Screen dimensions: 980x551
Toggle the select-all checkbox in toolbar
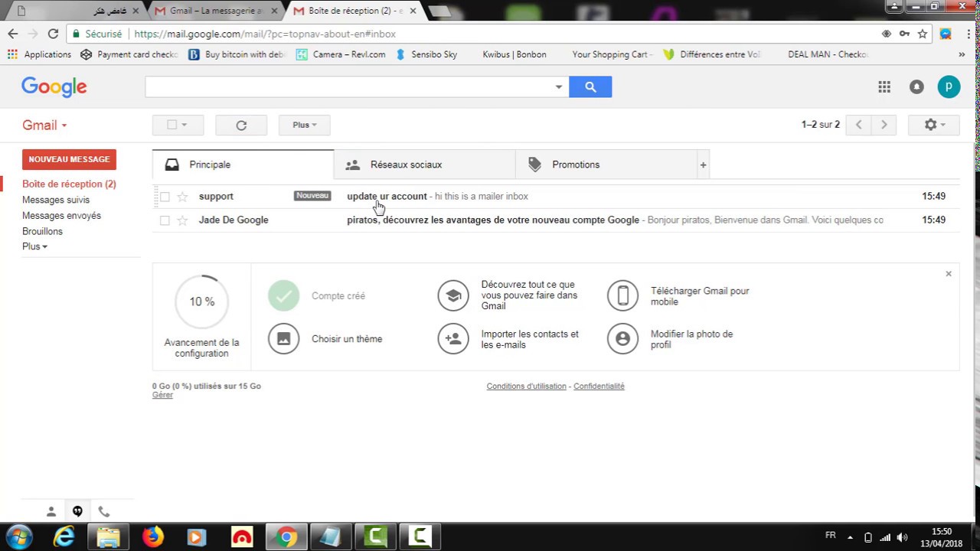pos(171,125)
